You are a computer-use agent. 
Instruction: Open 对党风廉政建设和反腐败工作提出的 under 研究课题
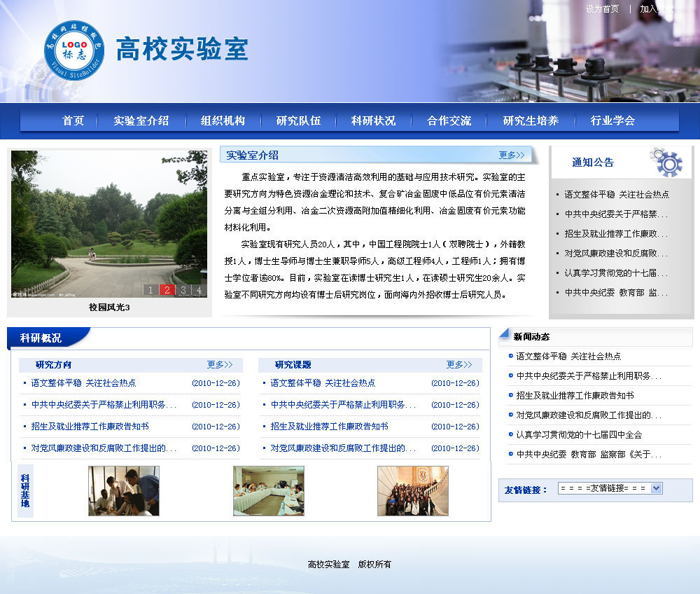point(343,448)
